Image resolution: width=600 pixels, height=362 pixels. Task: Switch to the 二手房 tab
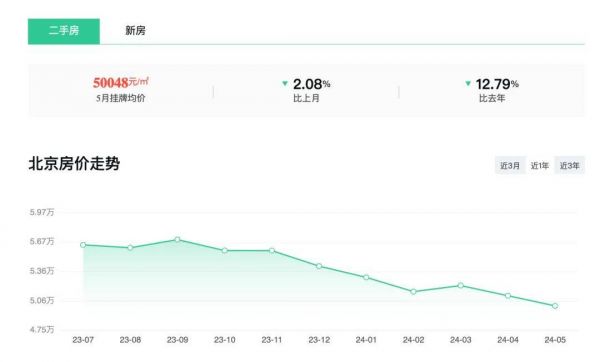tap(64, 31)
